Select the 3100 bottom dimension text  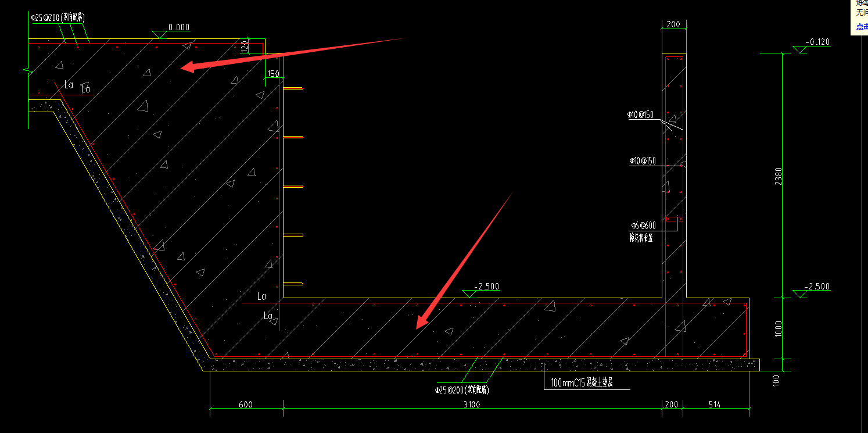472,405
